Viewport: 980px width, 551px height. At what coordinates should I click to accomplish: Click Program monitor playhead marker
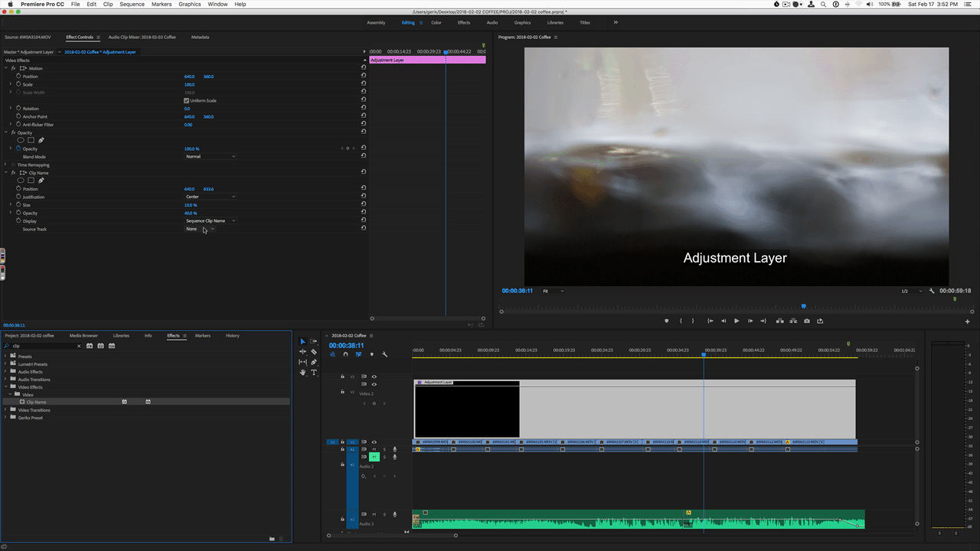coord(803,306)
